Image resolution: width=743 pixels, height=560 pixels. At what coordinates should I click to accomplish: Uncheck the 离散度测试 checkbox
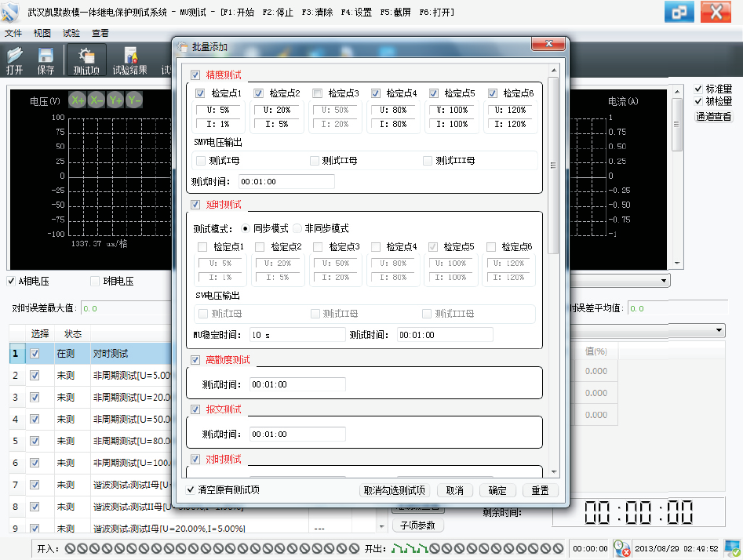coord(195,360)
